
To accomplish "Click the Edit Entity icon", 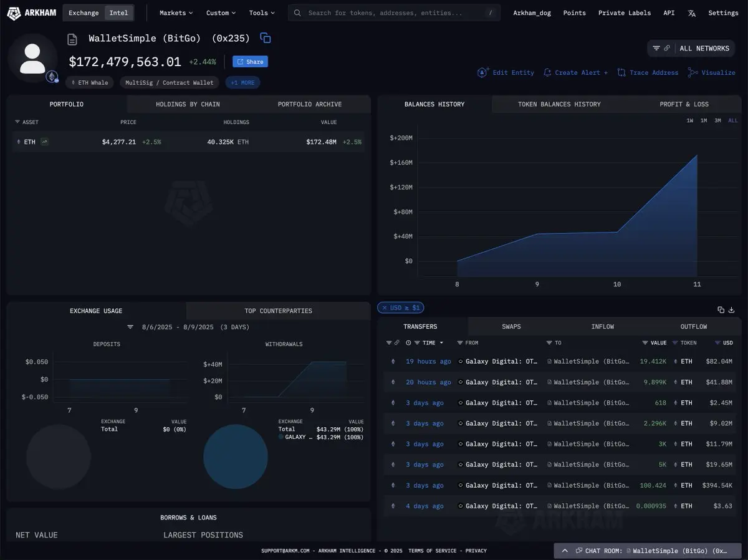I will coord(483,73).
